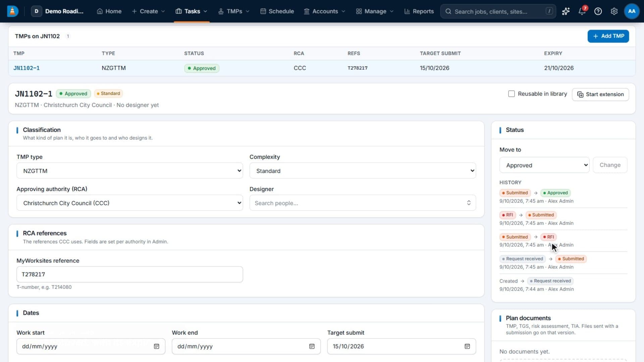Screen dimensions: 644x362
Task: Go to the Schedule page
Action: coord(277,11)
